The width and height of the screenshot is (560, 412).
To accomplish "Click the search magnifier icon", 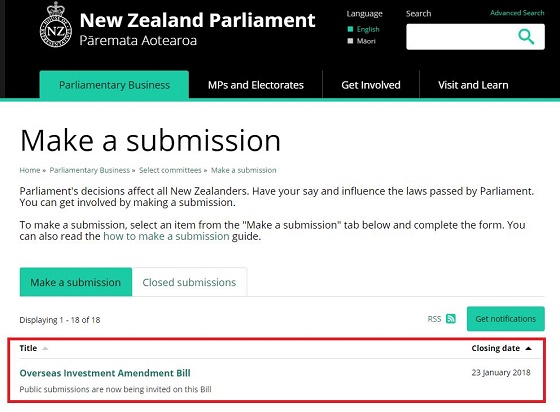I will pos(526,37).
